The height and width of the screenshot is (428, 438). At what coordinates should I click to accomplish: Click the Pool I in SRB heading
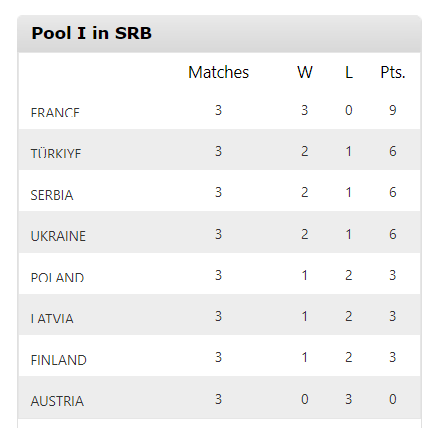pyautogui.click(x=91, y=33)
